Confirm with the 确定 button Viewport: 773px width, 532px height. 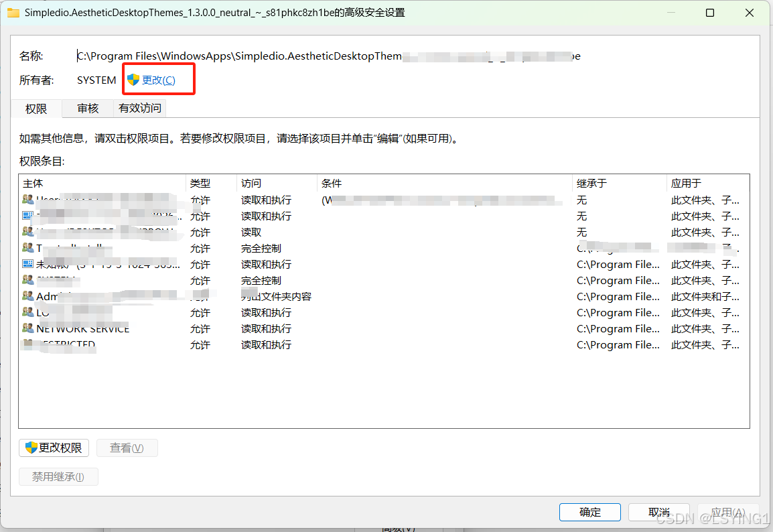point(589,512)
